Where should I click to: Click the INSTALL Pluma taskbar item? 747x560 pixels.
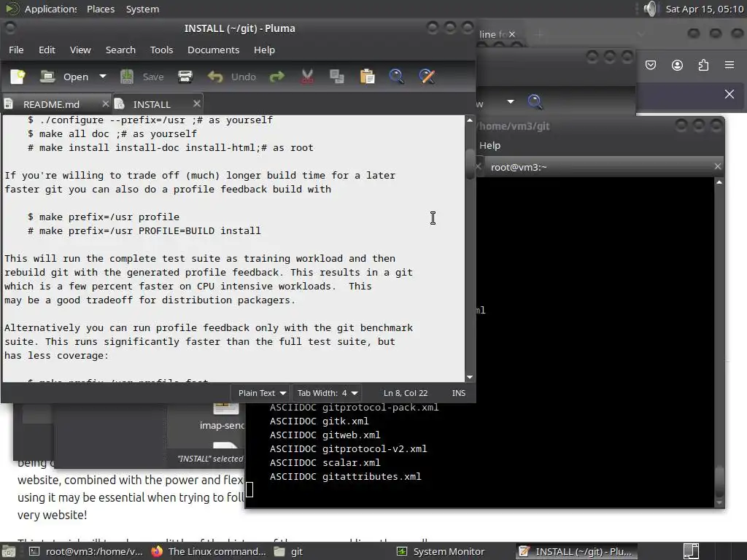pos(576,551)
